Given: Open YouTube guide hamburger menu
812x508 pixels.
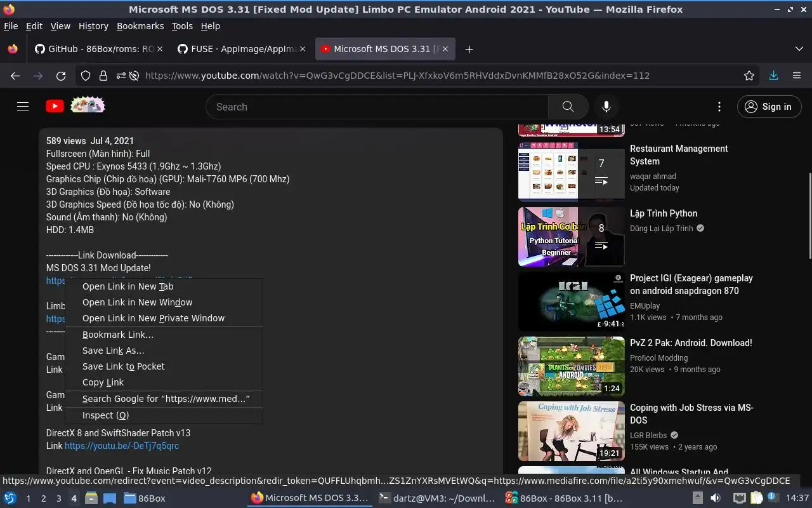Looking at the screenshot, I should pyautogui.click(x=23, y=107).
